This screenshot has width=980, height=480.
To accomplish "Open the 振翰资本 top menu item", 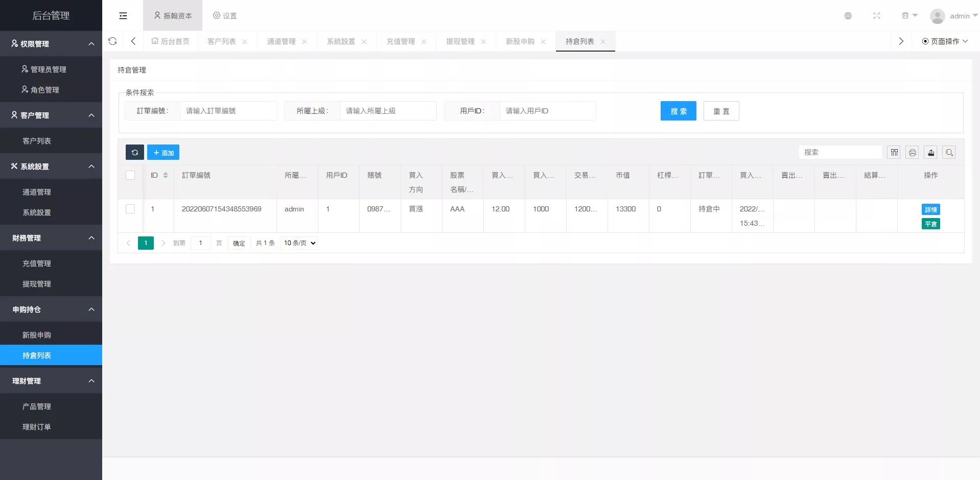I will [173, 16].
